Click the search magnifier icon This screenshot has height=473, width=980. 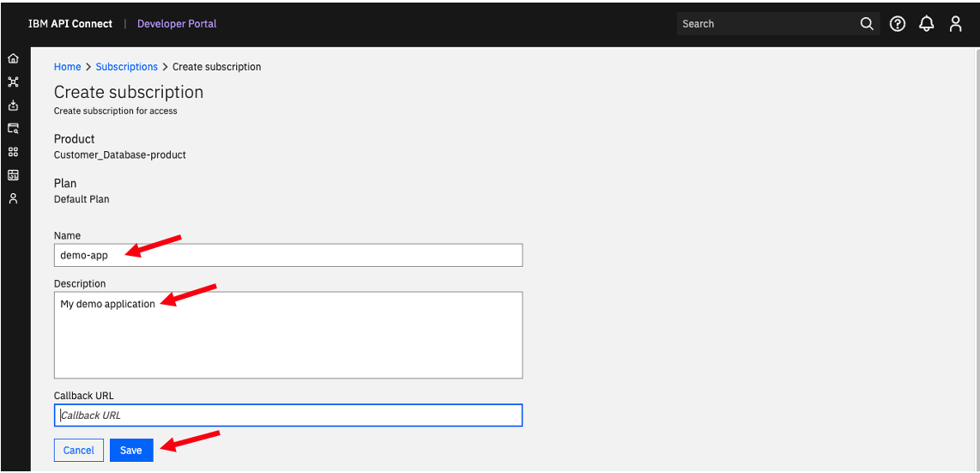point(866,24)
